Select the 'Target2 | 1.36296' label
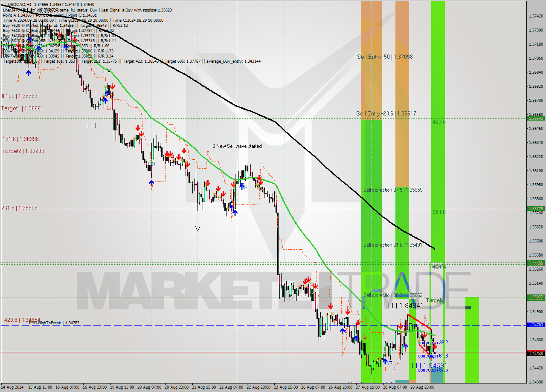Viewport: 546px width, 392px height. point(23,151)
